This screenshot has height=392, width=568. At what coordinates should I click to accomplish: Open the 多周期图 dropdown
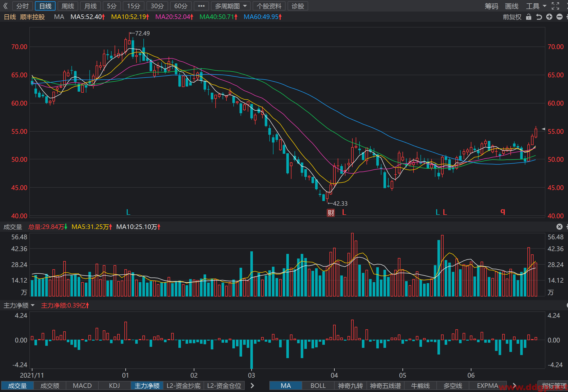coord(231,6)
